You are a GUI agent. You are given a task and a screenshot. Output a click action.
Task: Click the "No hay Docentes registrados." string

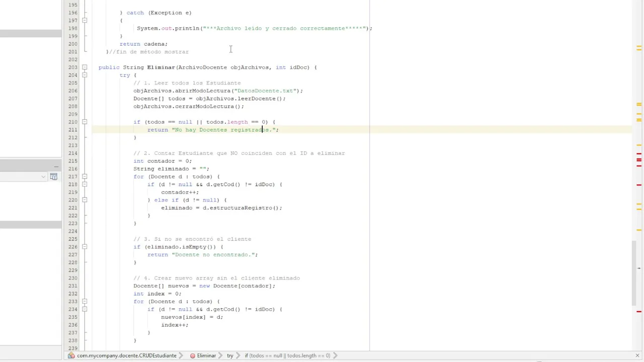pyautogui.click(x=223, y=130)
